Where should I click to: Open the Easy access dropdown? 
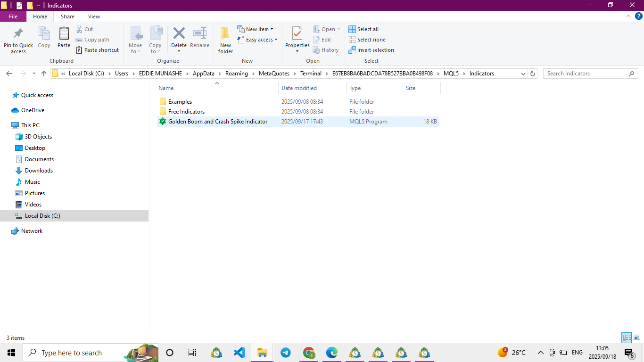pos(257,40)
